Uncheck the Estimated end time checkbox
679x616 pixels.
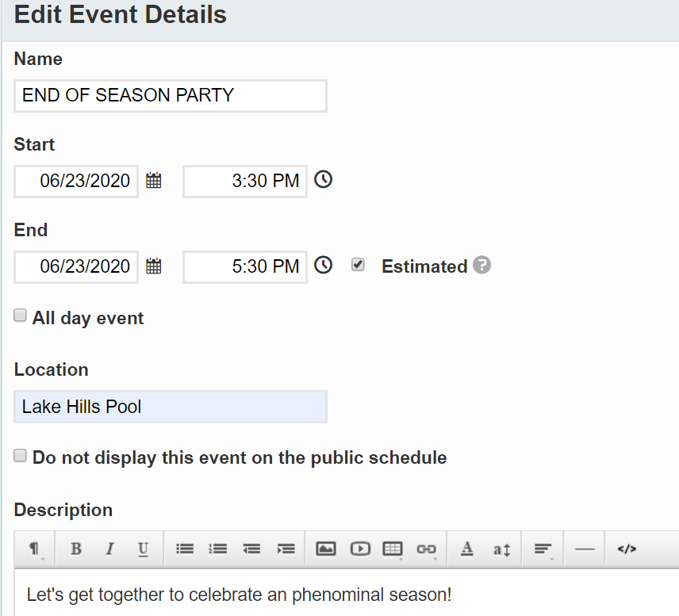359,266
